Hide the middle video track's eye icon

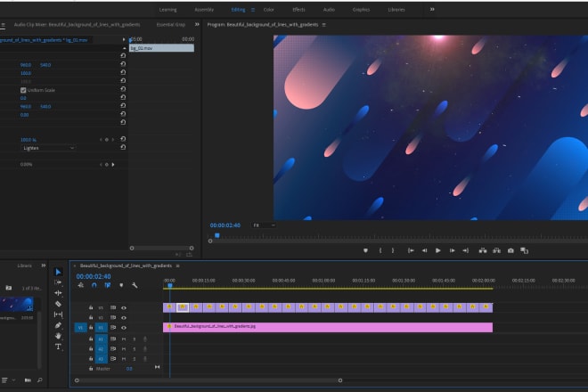point(124,318)
